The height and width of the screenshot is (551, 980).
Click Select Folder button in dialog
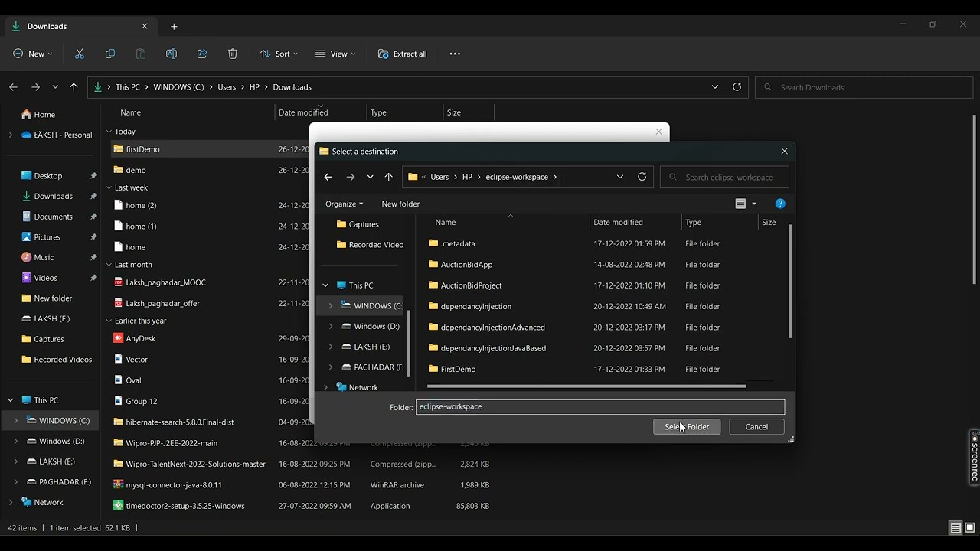[x=687, y=427]
